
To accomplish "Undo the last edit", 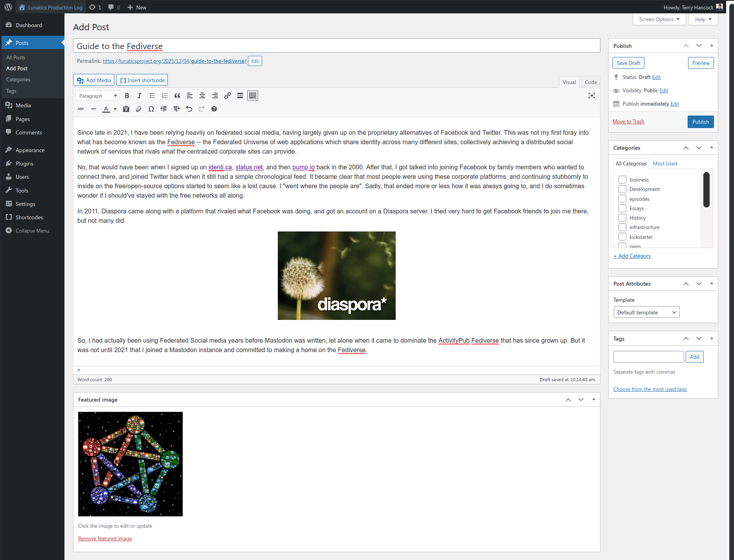I will 189,109.
